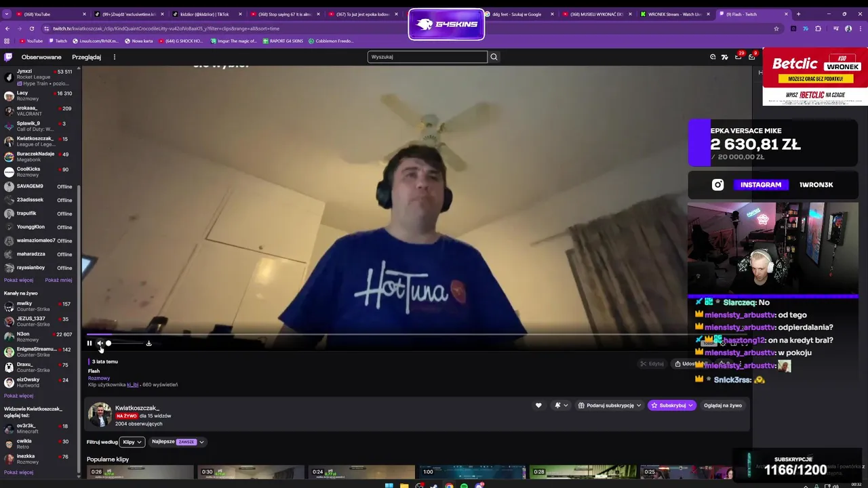868x488 pixels.
Task: Open the 'Imgur: The magic of...' bookmark
Action: point(233,41)
